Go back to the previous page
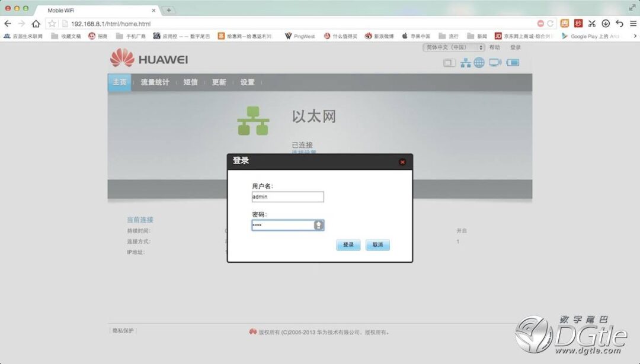Screen dimensions: 640x364 tap(7, 24)
